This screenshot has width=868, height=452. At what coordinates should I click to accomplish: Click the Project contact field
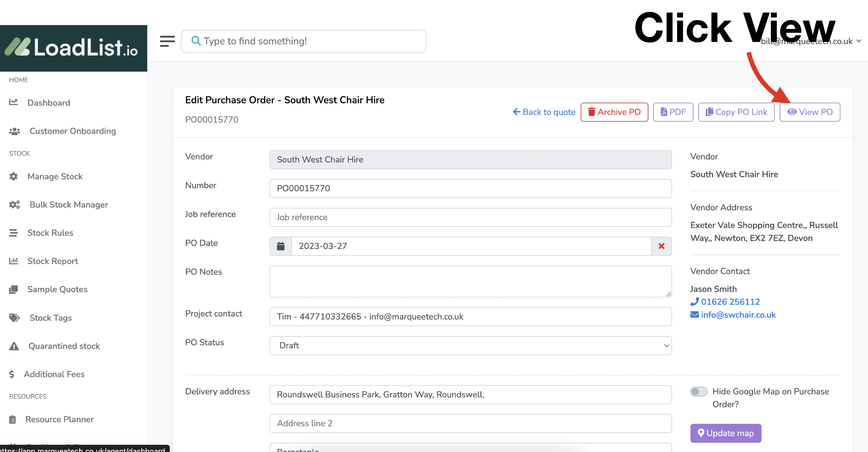coord(470,317)
